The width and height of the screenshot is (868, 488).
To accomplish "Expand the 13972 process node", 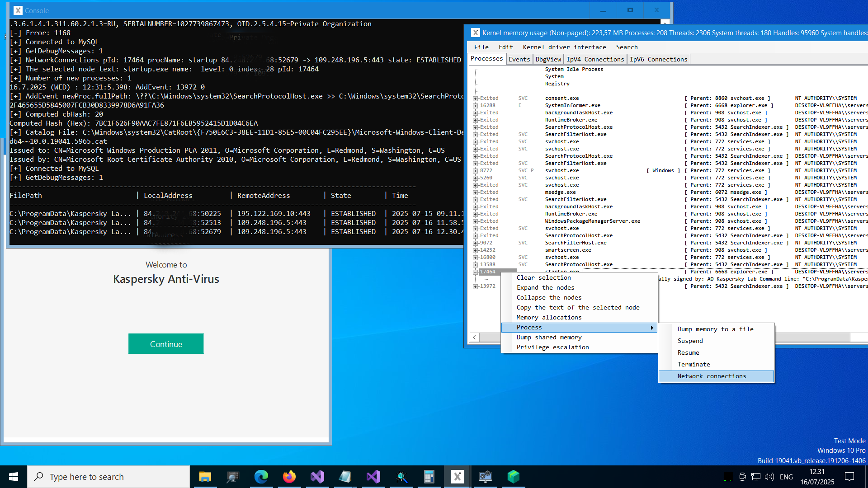I will (475, 286).
